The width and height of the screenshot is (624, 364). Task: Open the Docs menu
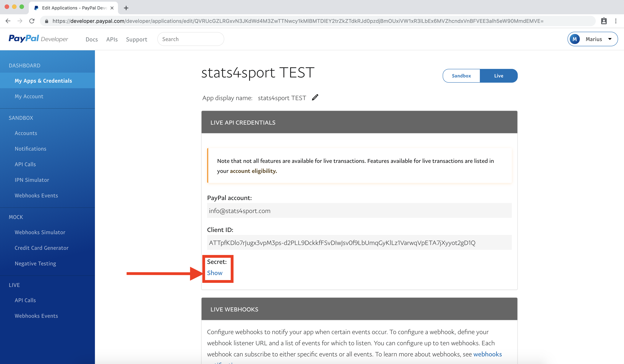click(92, 39)
